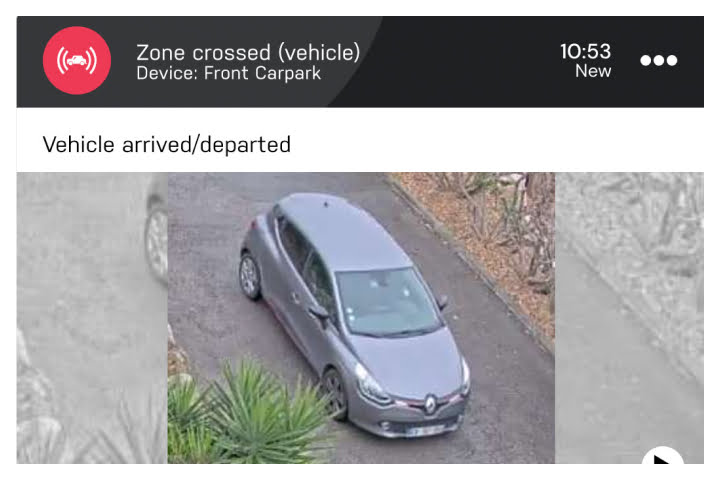This screenshot has width=720, height=480.
Task: Select the Vehicle arrived/departed description text
Action: coord(167,145)
